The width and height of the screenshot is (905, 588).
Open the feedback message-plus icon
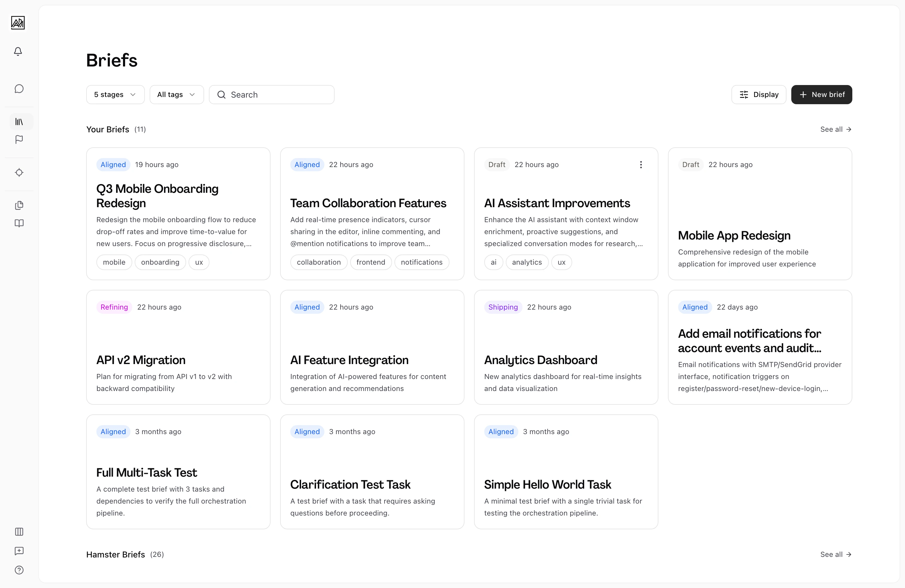(19, 551)
